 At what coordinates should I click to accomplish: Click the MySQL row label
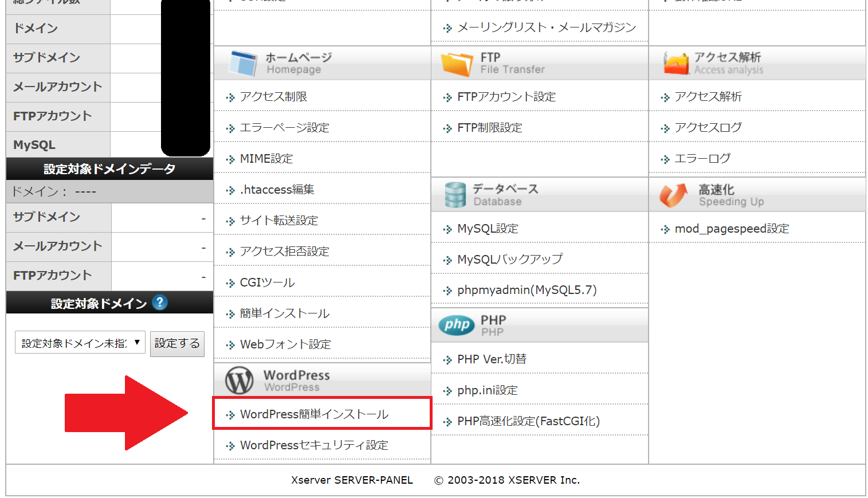34,145
